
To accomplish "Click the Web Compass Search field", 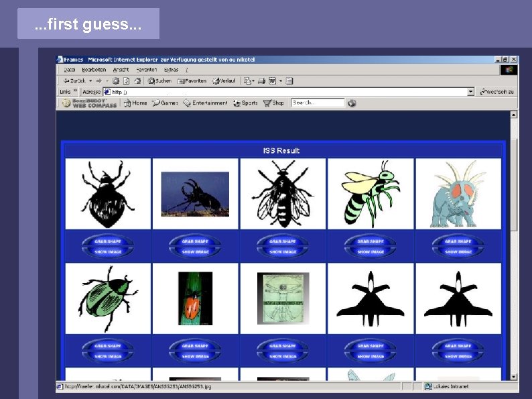I will click(x=318, y=103).
